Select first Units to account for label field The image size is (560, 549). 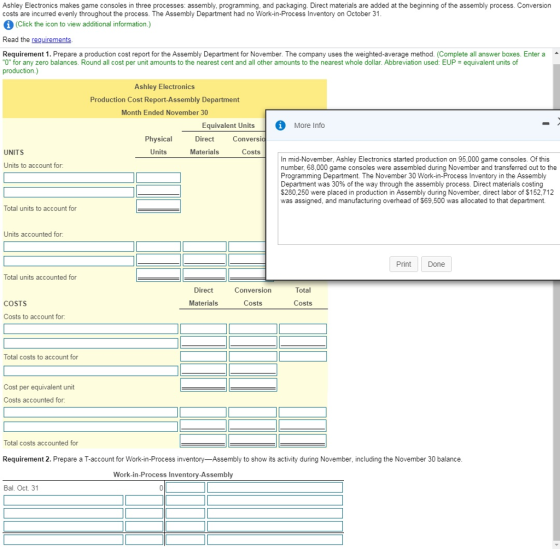[x=69, y=178]
